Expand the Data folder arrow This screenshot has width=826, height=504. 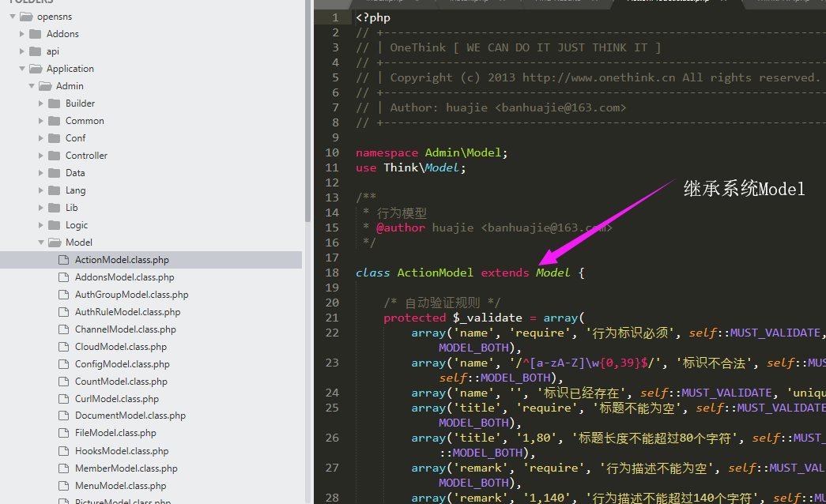click(41, 173)
